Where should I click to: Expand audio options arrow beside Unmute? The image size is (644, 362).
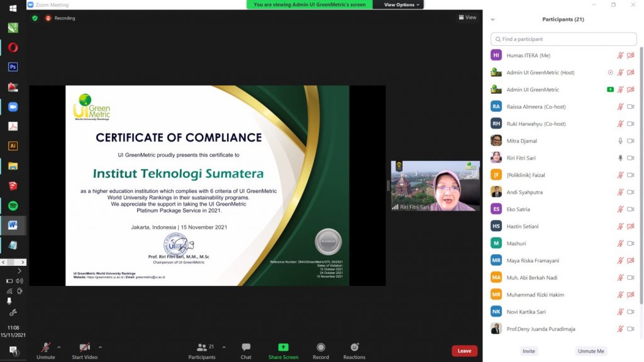click(x=59, y=347)
